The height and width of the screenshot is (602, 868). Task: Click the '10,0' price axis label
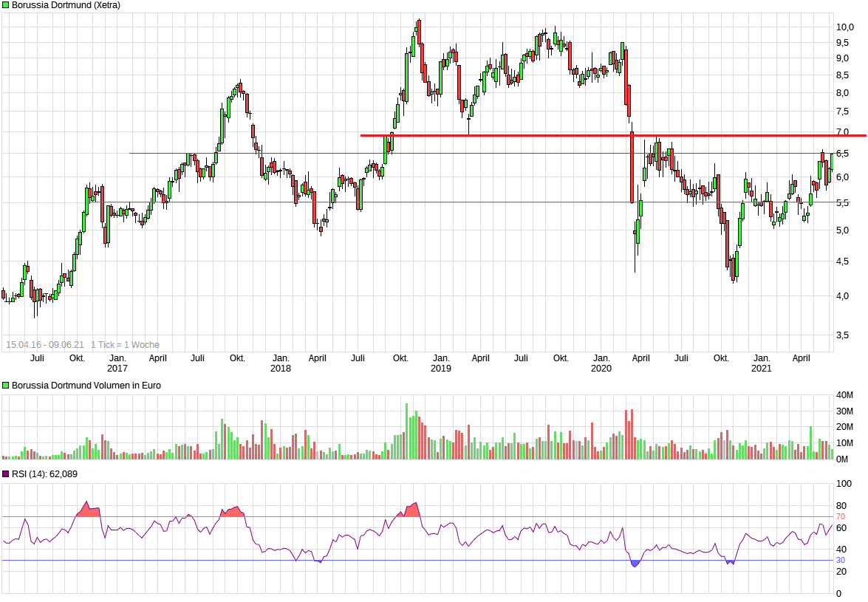[845, 27]
